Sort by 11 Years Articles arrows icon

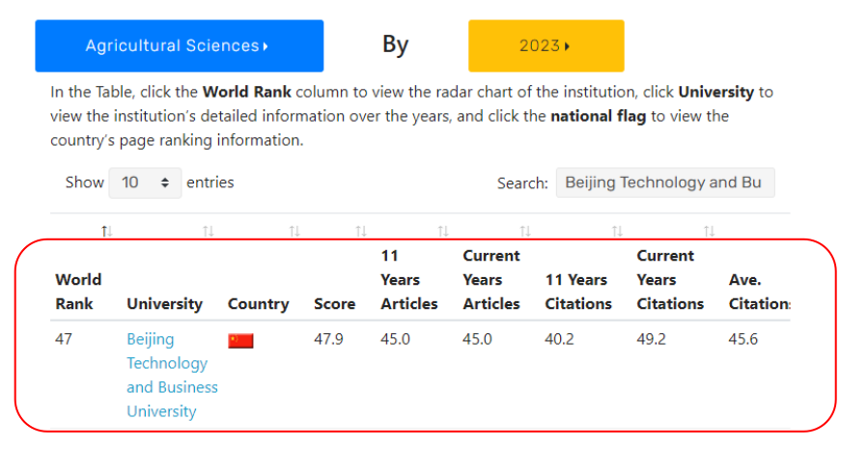point(443,231)
